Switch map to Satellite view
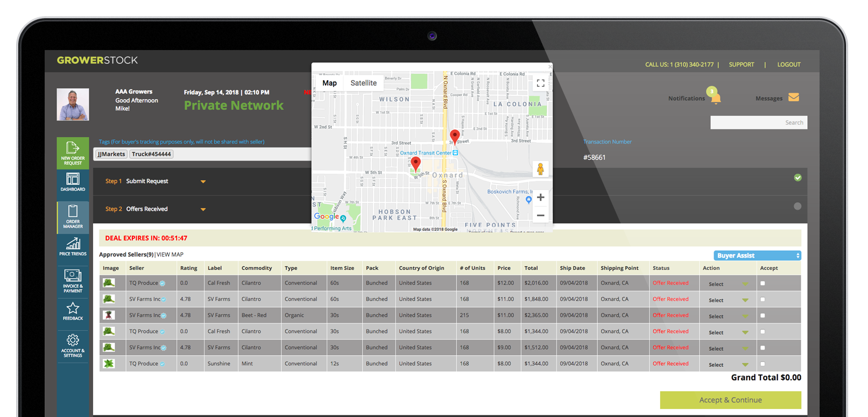 pos(364,83)
